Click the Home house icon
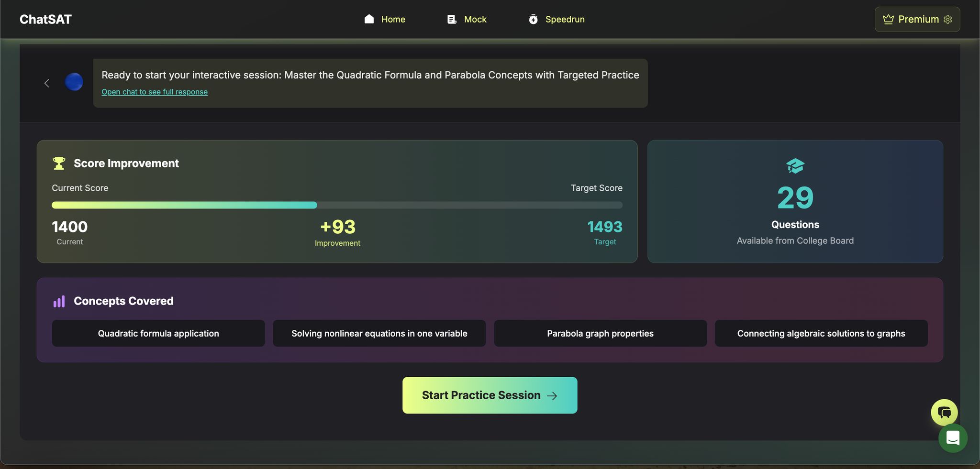The height and width of the screenshot is (469, 980). pos(369,19)
